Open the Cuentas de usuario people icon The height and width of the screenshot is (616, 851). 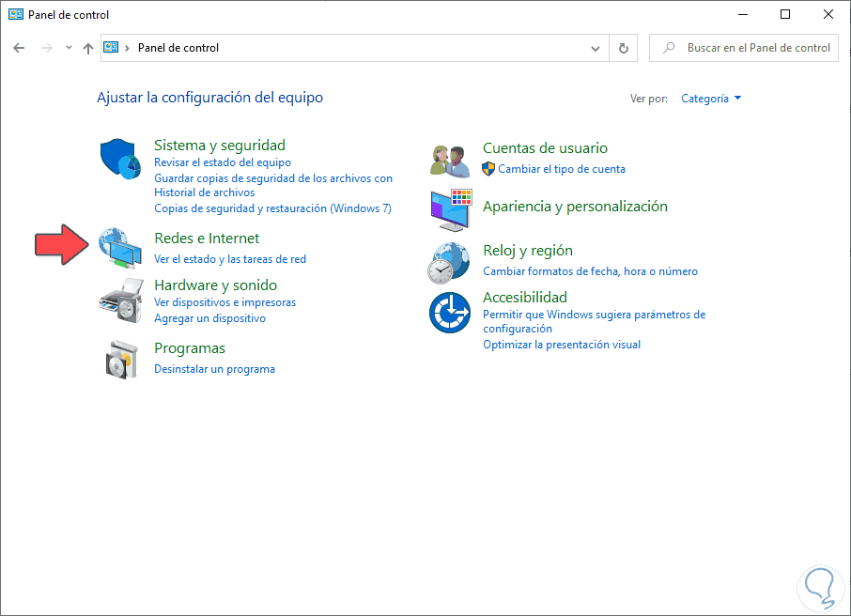[450, 162]
